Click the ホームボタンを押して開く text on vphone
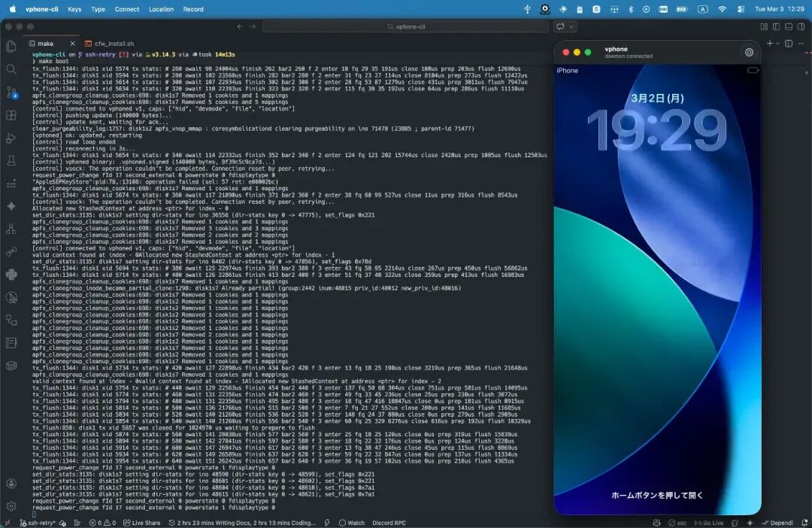Viewport: 812px width, 528px height. pos(657,495)
